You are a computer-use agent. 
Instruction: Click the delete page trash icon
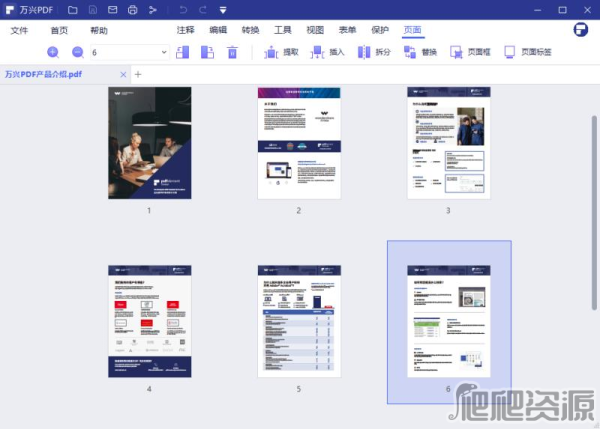[233, 52]
